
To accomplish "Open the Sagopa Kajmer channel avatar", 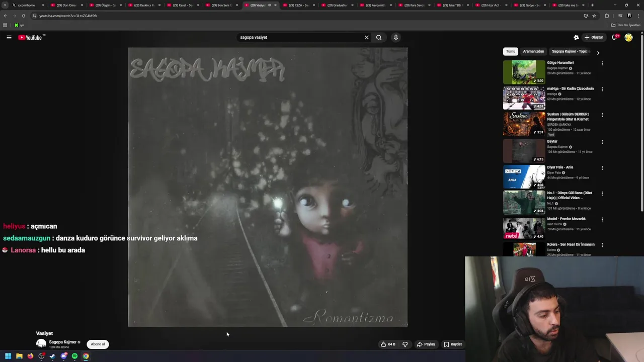I will [41, 344].
